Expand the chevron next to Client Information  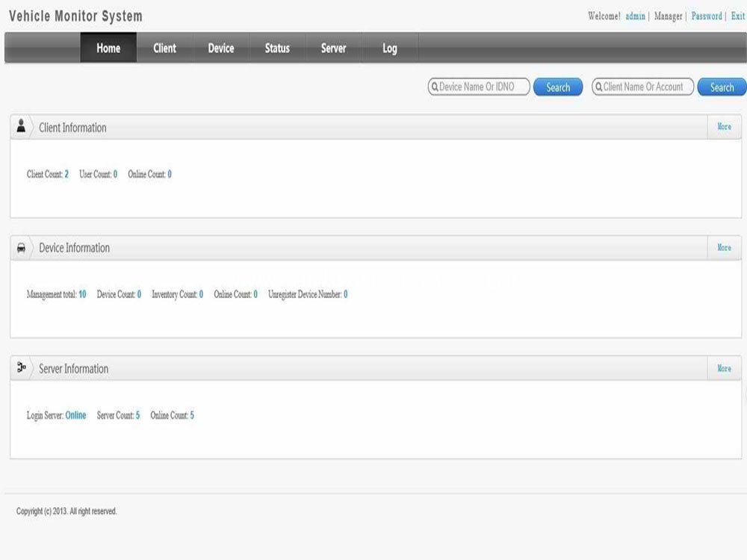[33, 126]
